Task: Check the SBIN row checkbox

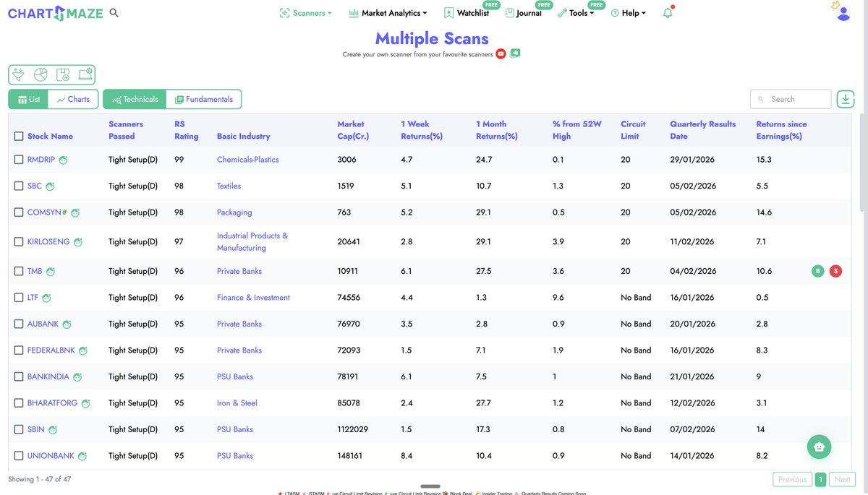Action: click(x=19, y=429)
